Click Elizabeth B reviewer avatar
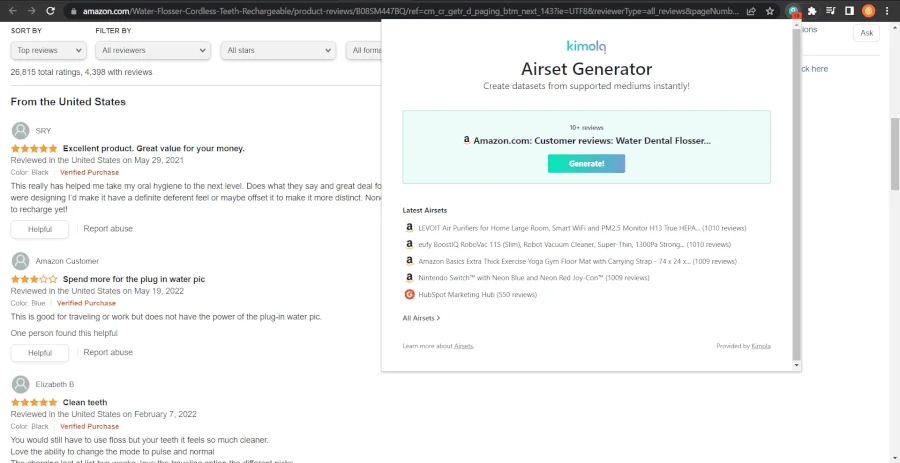 [20, 384]
